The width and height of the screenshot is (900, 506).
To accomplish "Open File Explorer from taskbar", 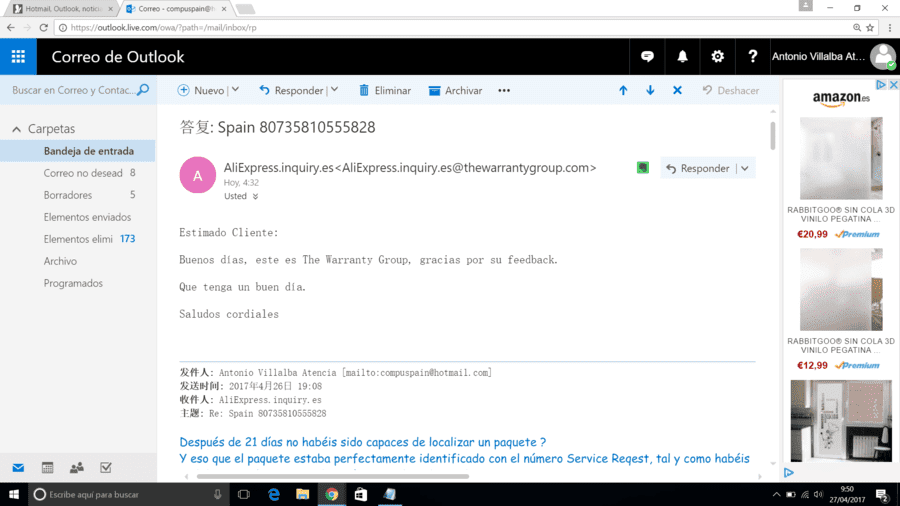I will pos(302,494).
